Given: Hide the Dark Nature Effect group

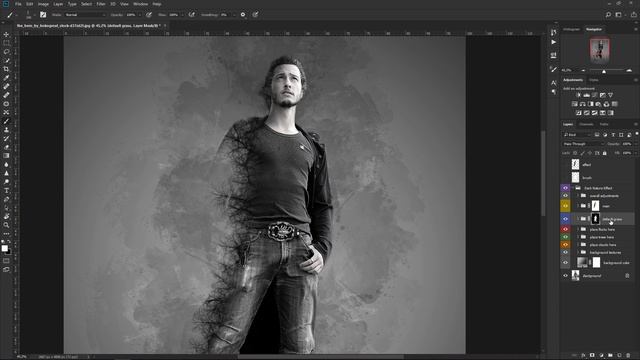Looking at the screenshot, I should (565, 188).
